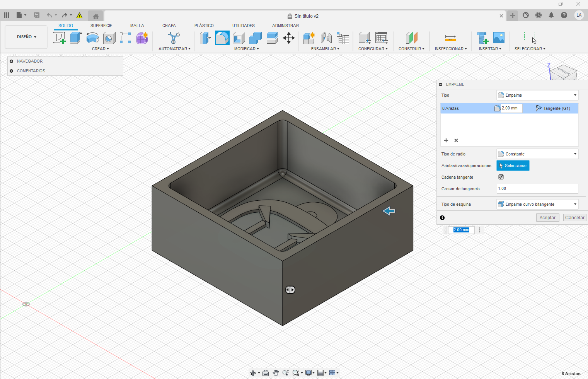Remove the selected fillet set
This screenshot has height=379, width=588.
tap(456, 140)
